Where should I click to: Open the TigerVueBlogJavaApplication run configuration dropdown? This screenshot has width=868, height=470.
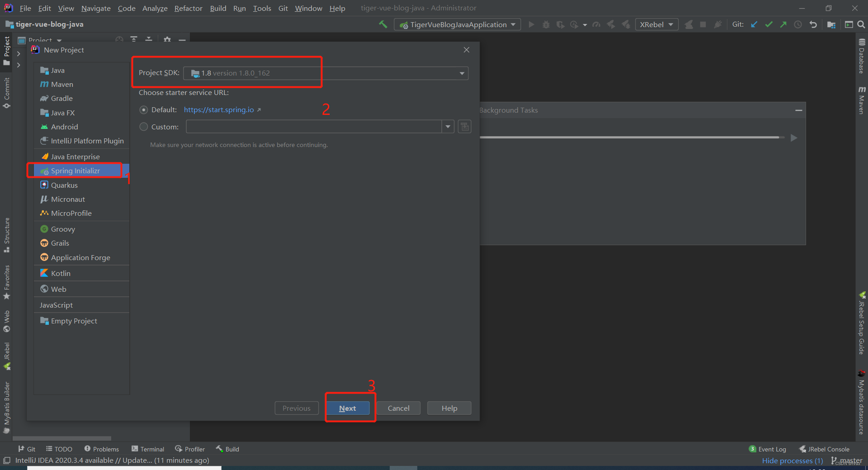pyautogui.click(x=458, y=24)
